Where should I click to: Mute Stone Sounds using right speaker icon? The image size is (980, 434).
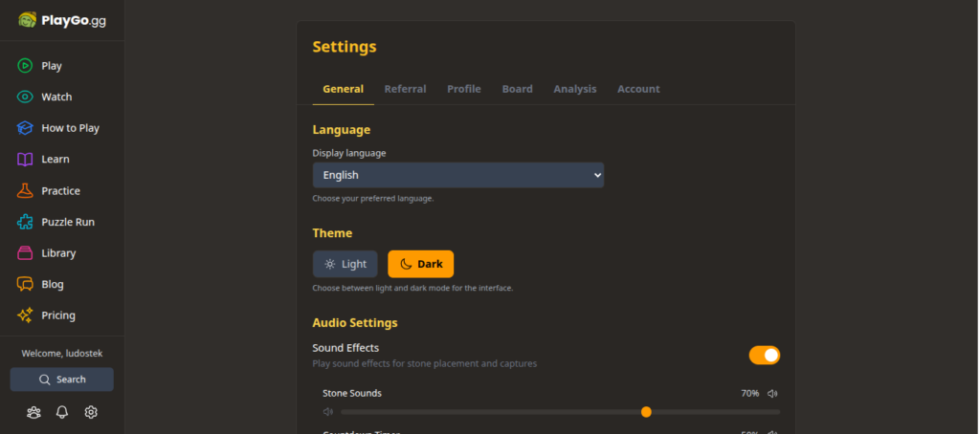[x=772, y=393]
